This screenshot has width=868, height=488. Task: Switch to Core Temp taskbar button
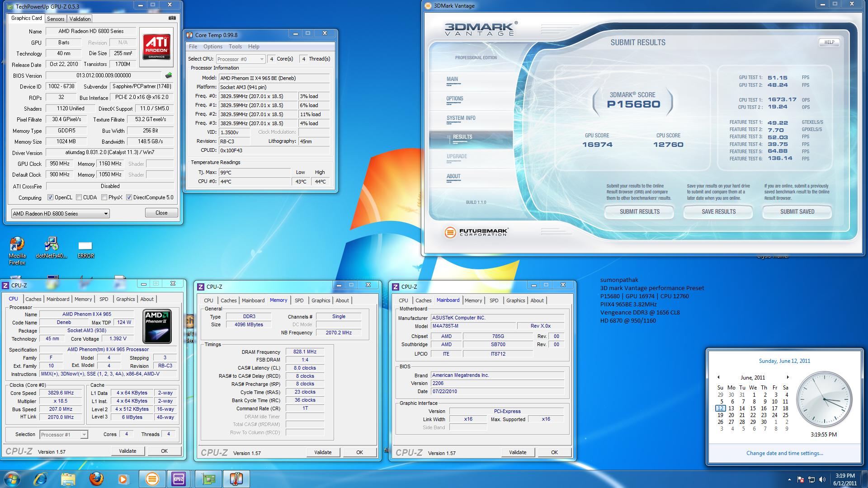pos(236,479)
